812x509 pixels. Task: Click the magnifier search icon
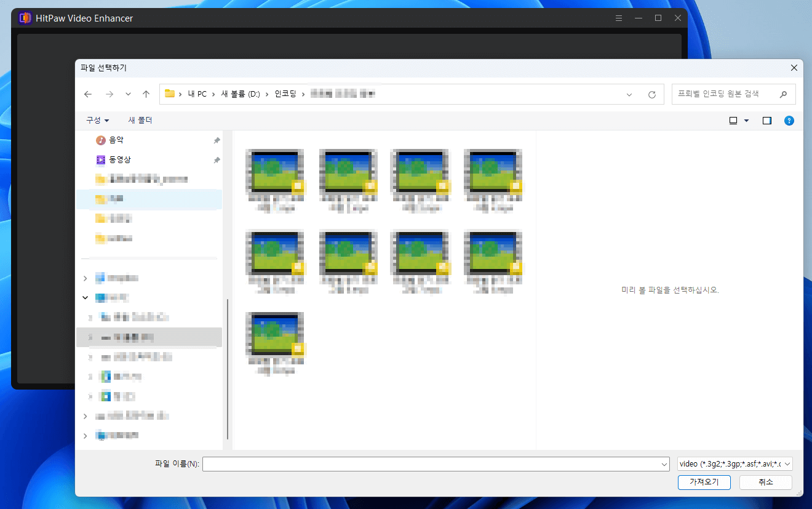[783, 94]
